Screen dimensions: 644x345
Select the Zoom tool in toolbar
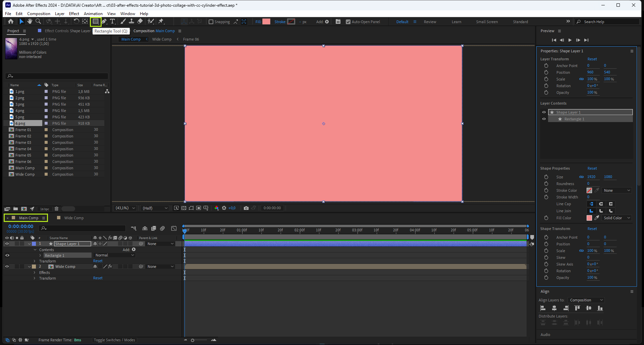[x=38, y=21]
